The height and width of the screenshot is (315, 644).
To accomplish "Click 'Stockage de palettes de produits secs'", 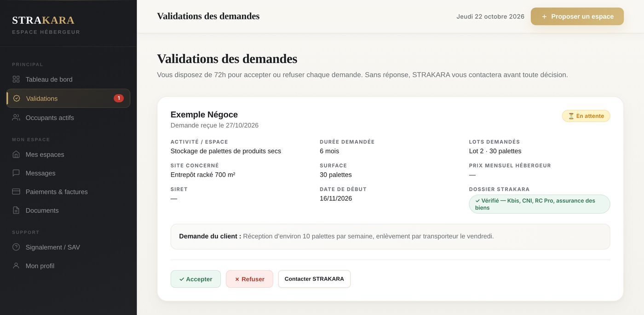I will [226, 151].
